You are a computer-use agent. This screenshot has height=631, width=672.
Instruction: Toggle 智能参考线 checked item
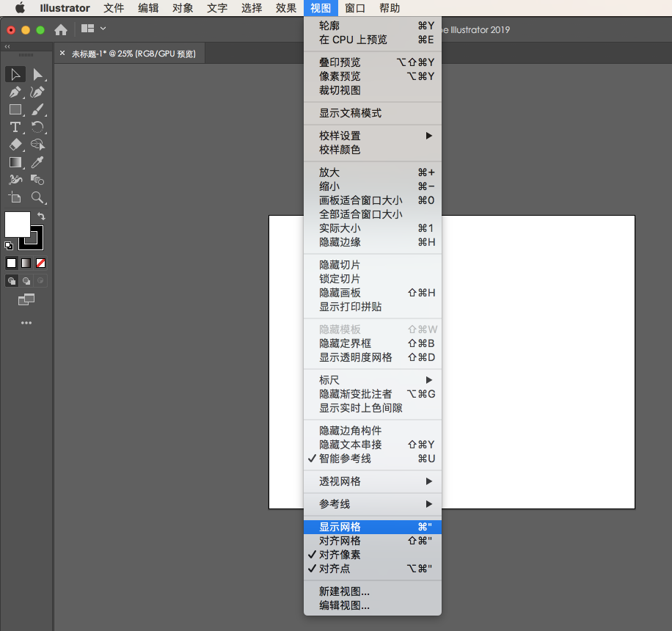pos(373,459)
